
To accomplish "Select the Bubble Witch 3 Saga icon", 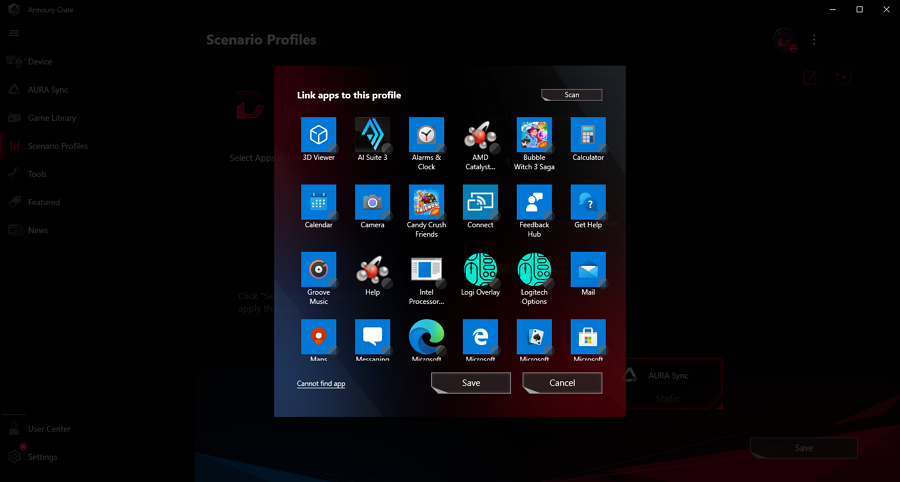I will coord(534,134).
